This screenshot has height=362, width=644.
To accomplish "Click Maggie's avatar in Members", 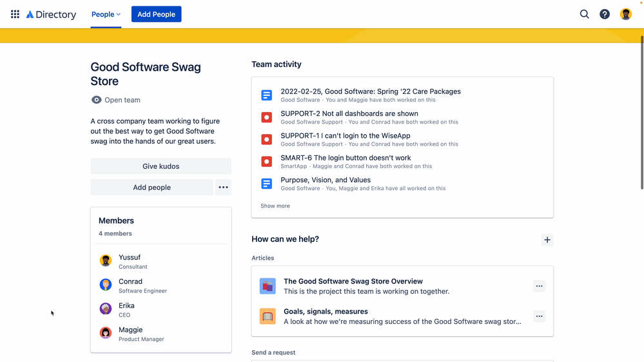I will coord(106,333).
